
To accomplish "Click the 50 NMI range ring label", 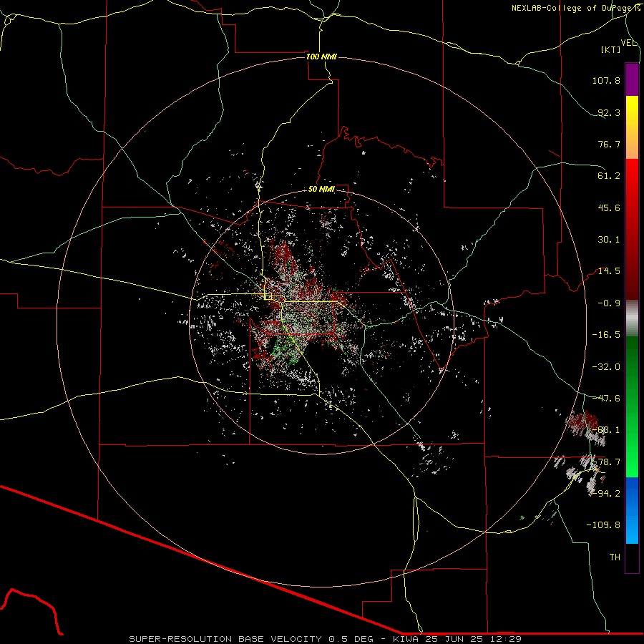I will (321, 189).
